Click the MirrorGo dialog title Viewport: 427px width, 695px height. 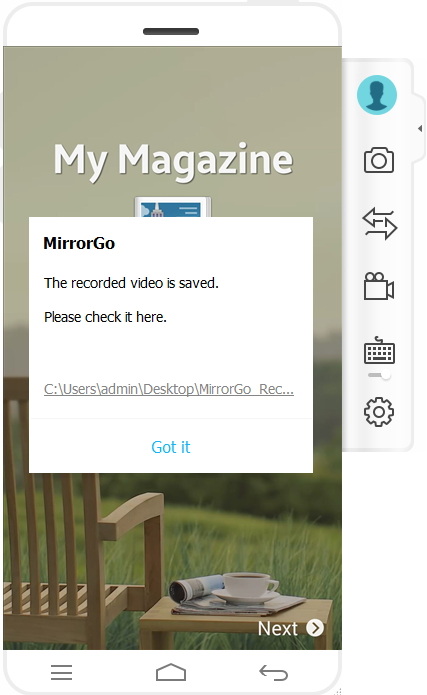coord(79,243)
